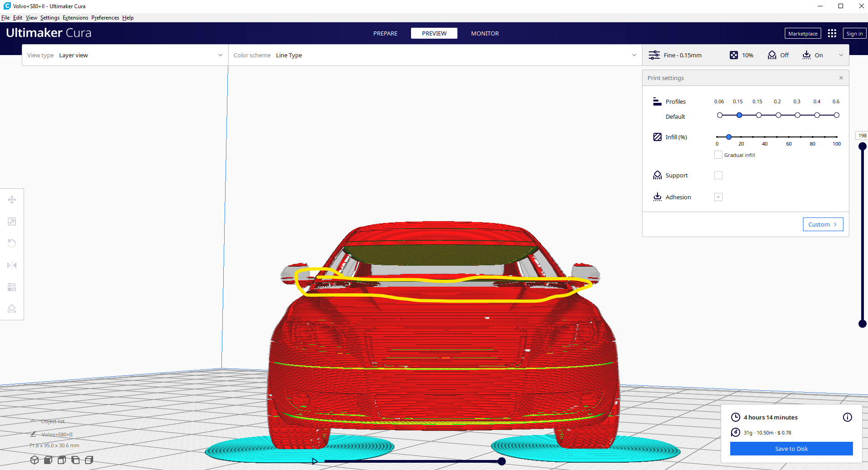Select the Rotate tool in left toolbar
This screenshot has width=868, height=470.
(12, 243)
